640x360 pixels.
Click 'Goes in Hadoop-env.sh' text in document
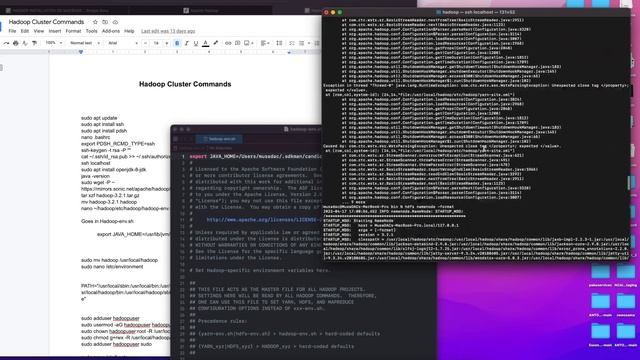(x=107, y=221)
